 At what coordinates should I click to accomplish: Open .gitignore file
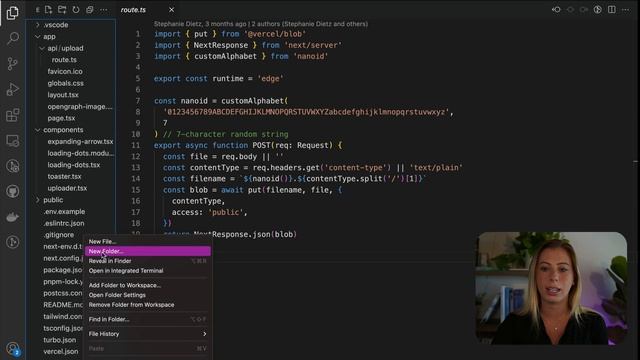click(59, 235)
